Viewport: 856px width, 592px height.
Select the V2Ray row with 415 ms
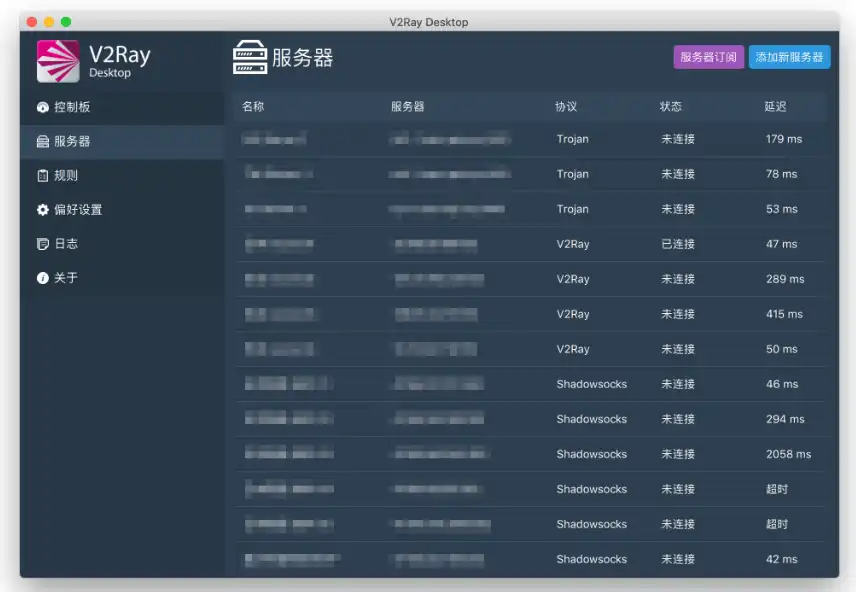(530, 314)
